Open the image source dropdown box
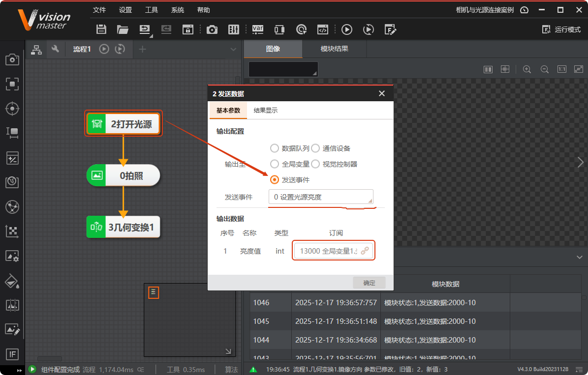The image size is (588, 375). (x=283, y=69)
